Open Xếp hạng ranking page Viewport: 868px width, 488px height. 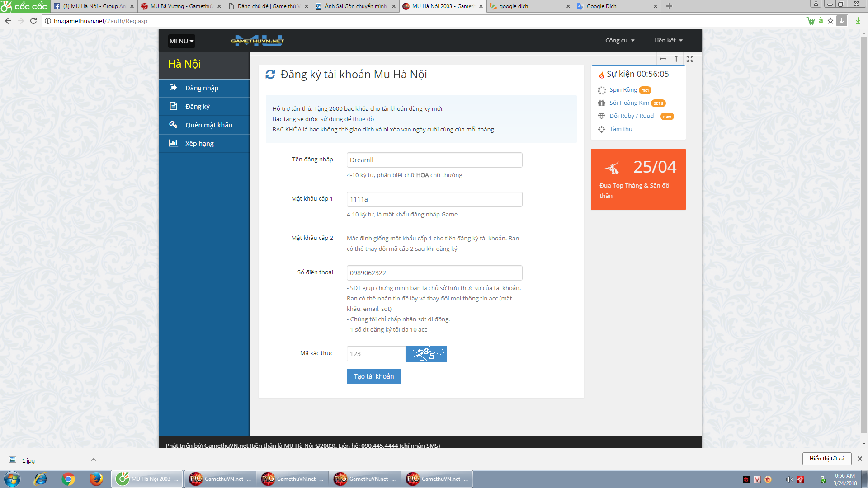[199, 144]
